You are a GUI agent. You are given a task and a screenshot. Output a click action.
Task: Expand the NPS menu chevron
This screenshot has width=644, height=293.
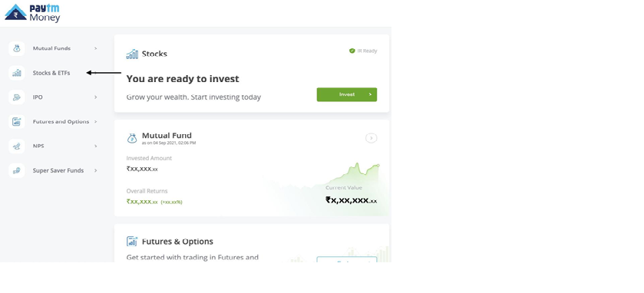[x=96, y=146]
